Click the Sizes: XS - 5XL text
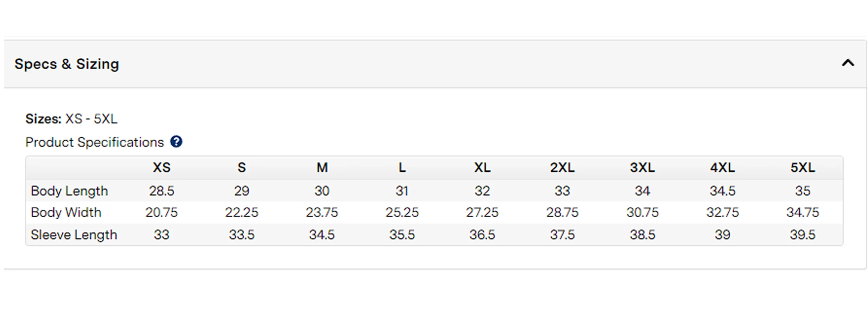 (x=72, y=119)
